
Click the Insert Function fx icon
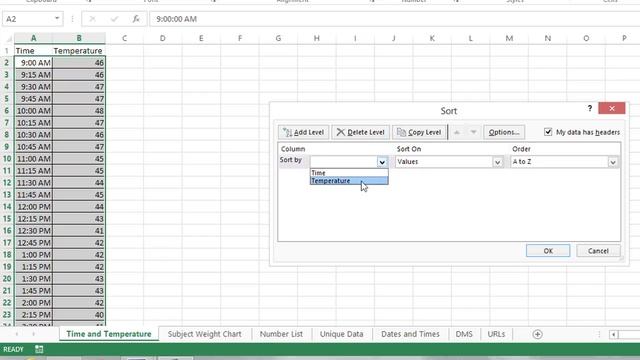(136, 19)
